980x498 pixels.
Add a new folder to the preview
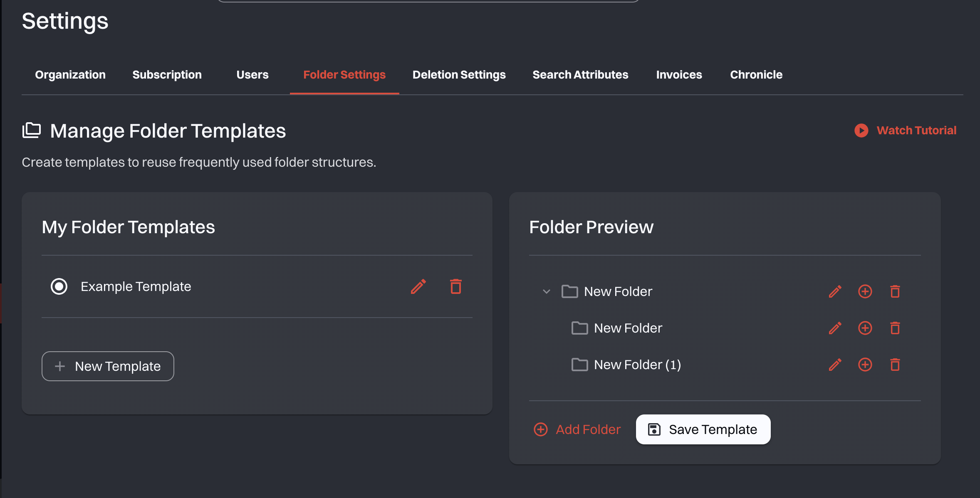(577, 429)
